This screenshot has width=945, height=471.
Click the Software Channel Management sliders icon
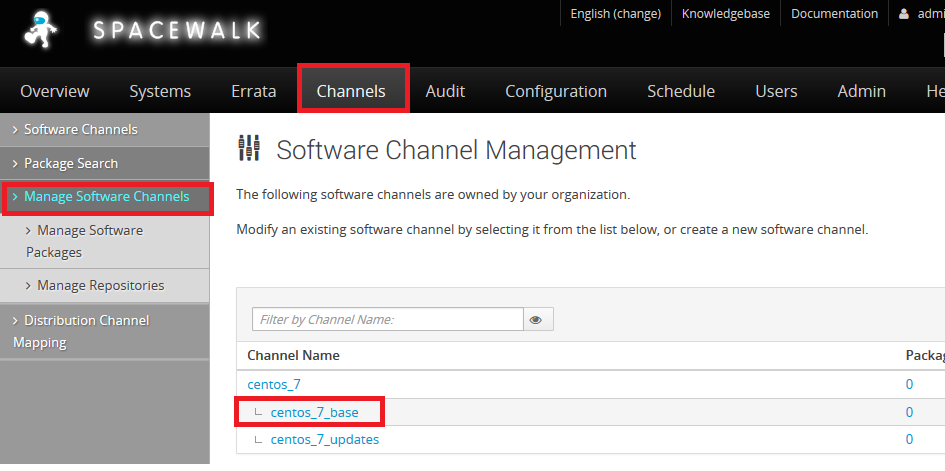click(x=249, y=148)
